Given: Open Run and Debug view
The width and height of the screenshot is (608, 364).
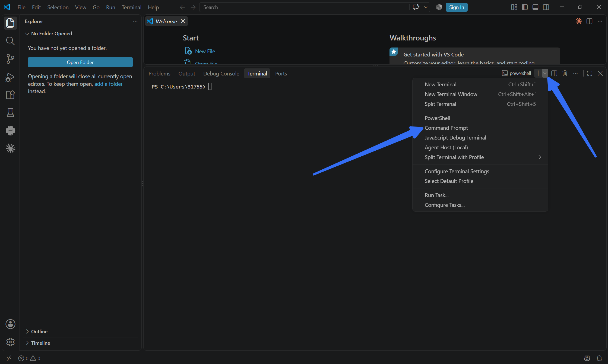Looking at the screenshot, I should 10,77.
